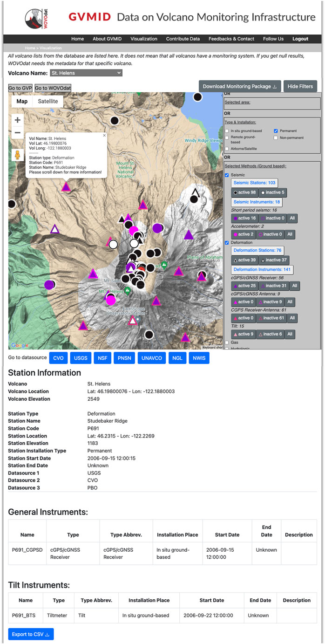Click the Earthscope Observatory Station triangle marker

133,320
